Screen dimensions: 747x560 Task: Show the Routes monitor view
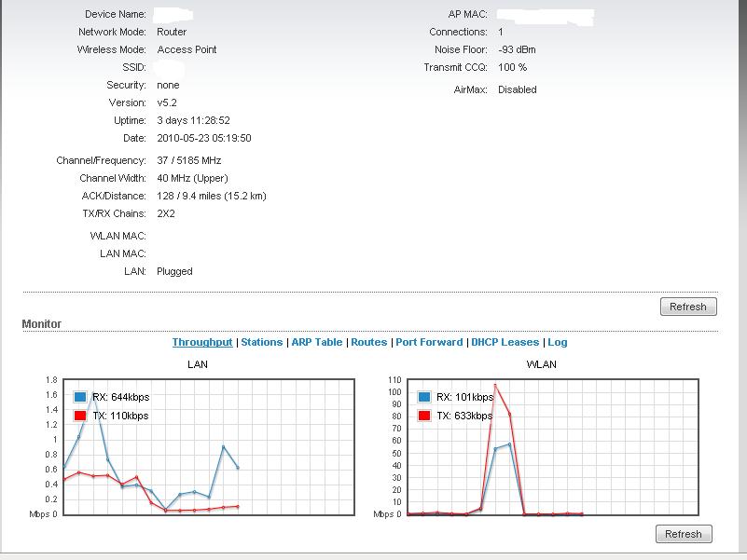[x=368, y=342]
